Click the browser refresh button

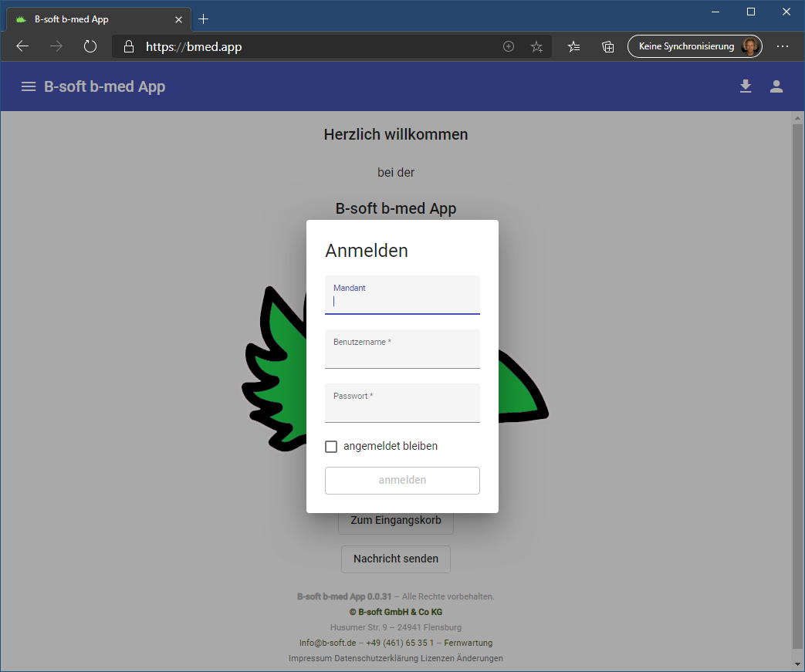click(x=90, y=46)
